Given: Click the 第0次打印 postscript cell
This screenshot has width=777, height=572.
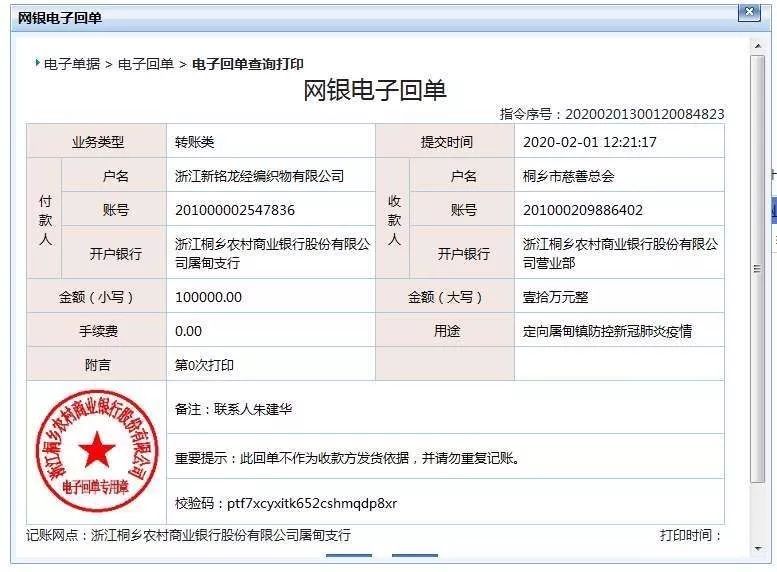Looking at the screenshot, I should 271,364.
